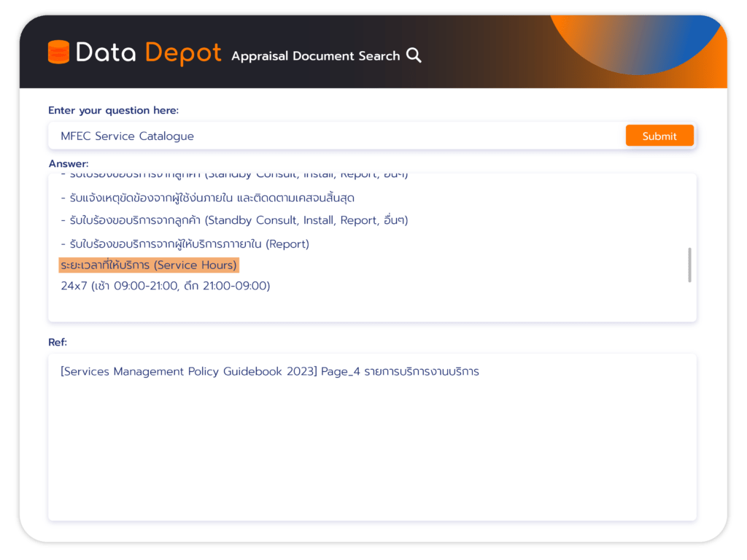
Task: Select the MFEC Service Catalogue query text
Action: click(x=128, y=136)
